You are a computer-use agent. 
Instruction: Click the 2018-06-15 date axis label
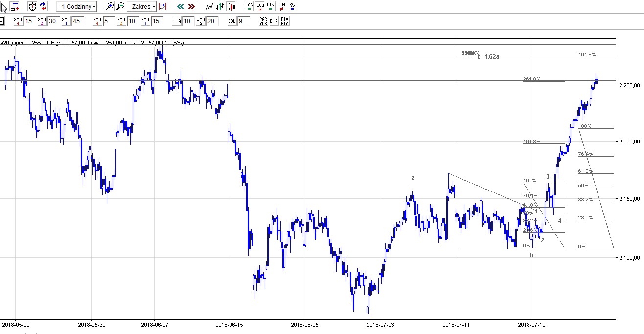pos(230,324)
